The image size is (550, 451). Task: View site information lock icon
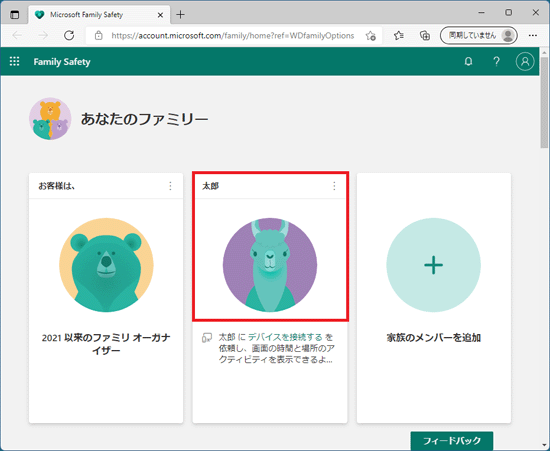tap(99, 35)
